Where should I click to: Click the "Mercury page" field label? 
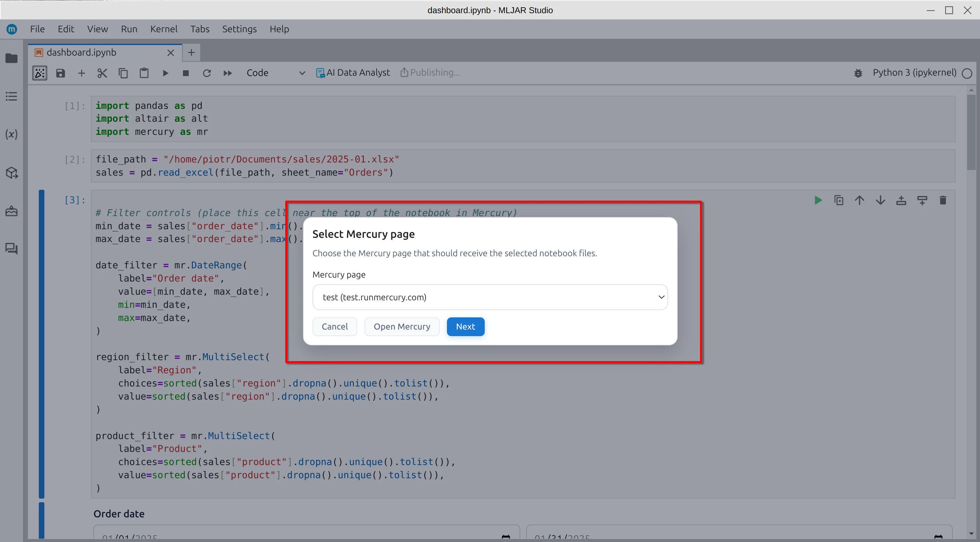[x=338, y=275]
